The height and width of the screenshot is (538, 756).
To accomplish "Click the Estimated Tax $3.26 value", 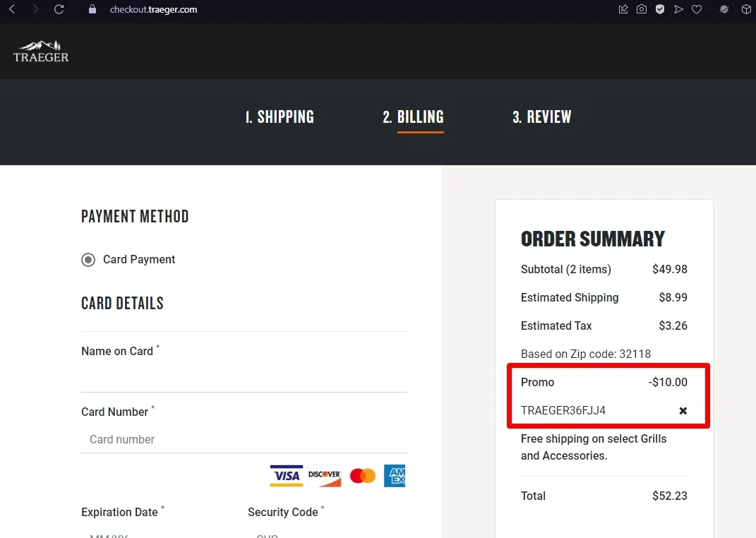I will pyautogui.click(x=673, y=326).
